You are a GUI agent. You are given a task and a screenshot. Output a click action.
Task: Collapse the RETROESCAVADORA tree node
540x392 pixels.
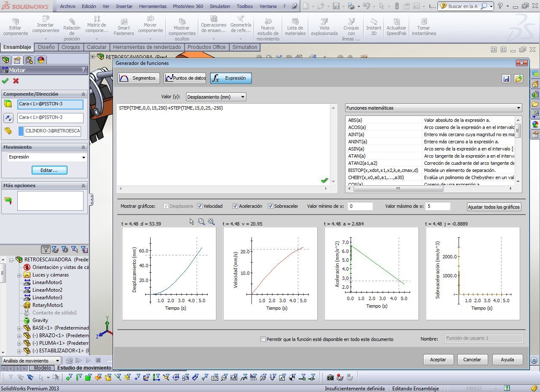11,260
